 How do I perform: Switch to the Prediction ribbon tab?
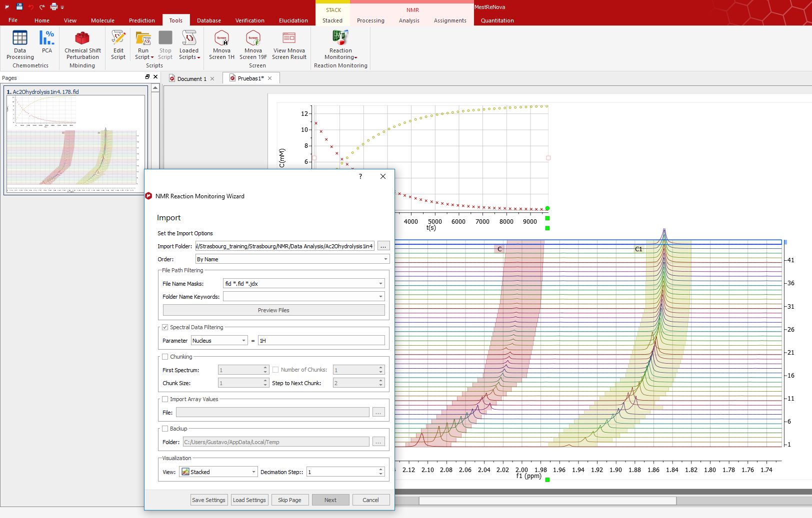tap(142, 20)
